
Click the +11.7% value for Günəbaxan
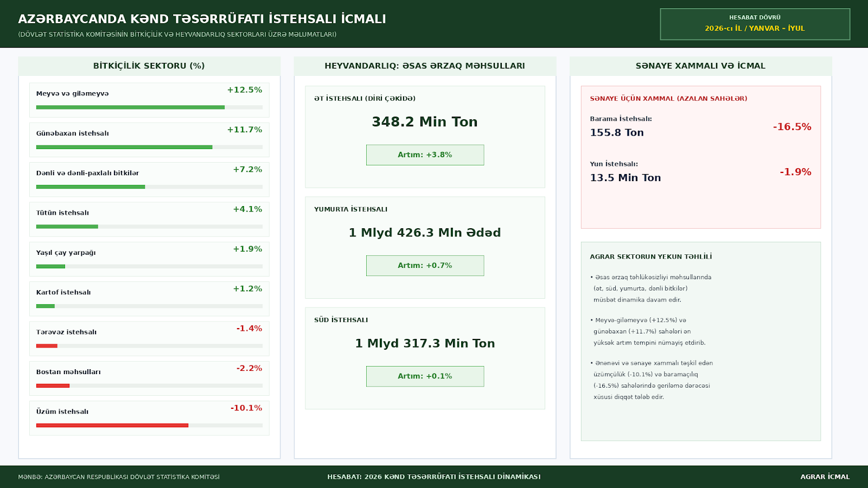(245, 130)
